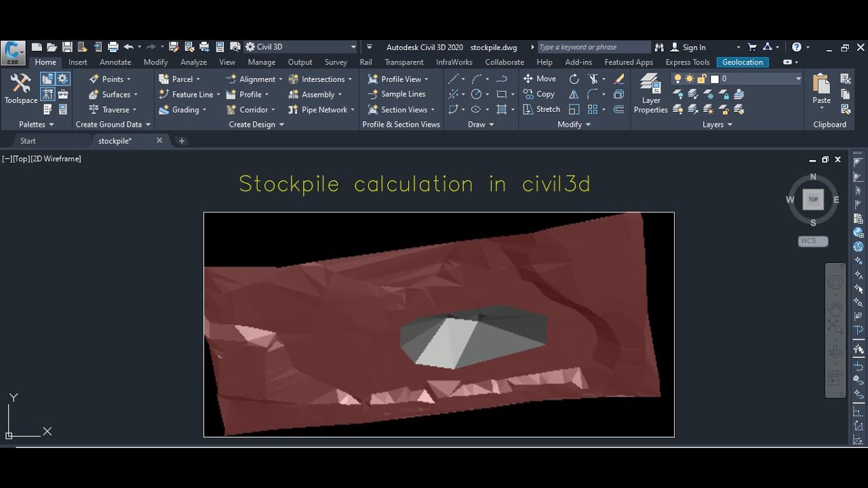Switch to the Start drawing tab
The width and height of the screenshot is (868, 488).
pos(28,141)
